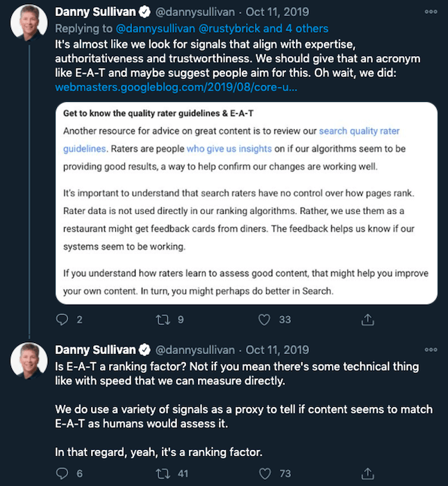This screenshot has width=448, height=486.
Task: Share the first tweet via share icon
Action: click(x=367, y=319)
